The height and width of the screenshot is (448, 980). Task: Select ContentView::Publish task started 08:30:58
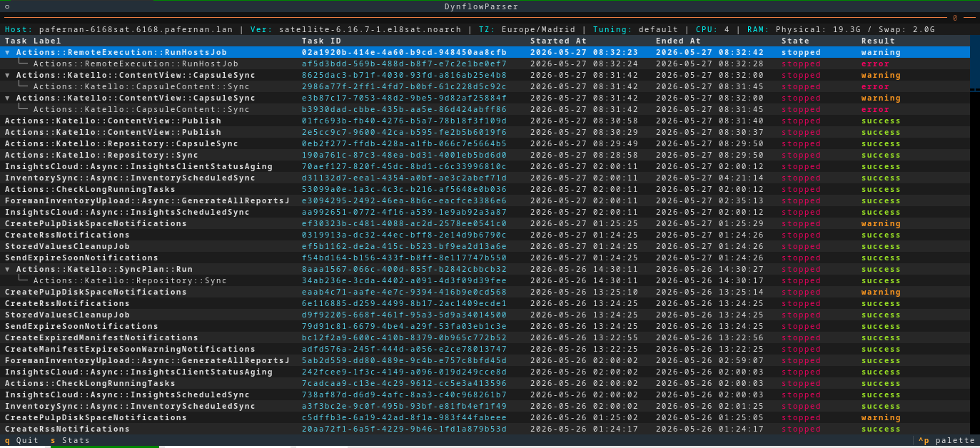click(x=485, y=121)
